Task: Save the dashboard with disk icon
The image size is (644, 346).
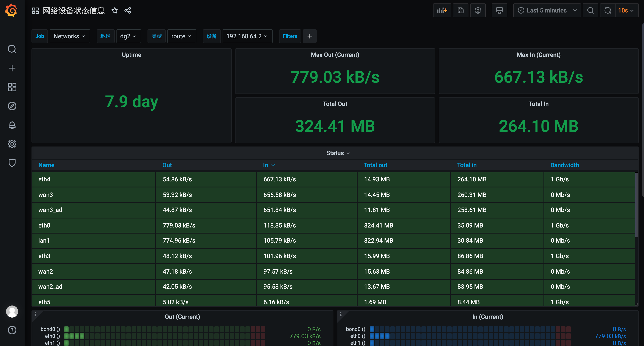Action: 460,11
